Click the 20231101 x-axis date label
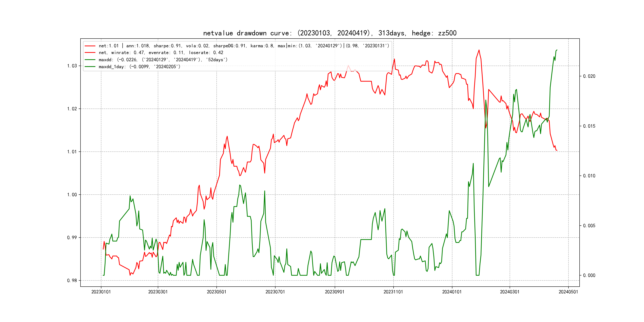Viewport: 644px width, 322px height. (393, 292)
